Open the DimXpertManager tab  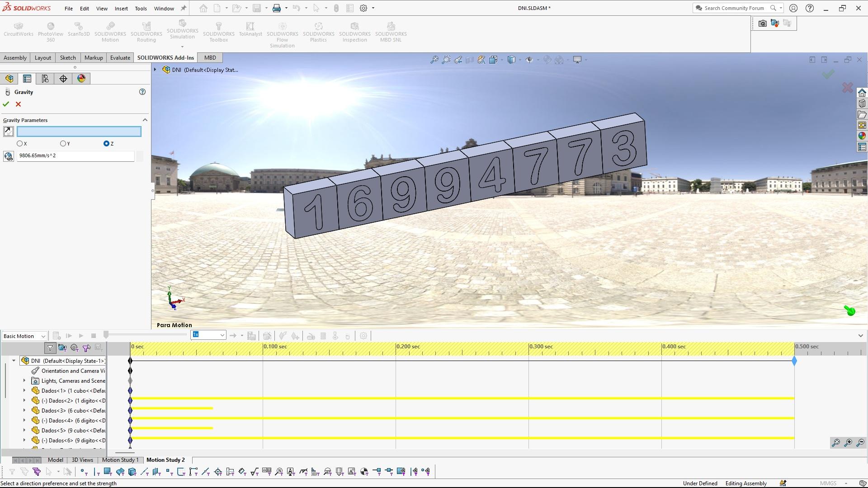coord(63,79)
